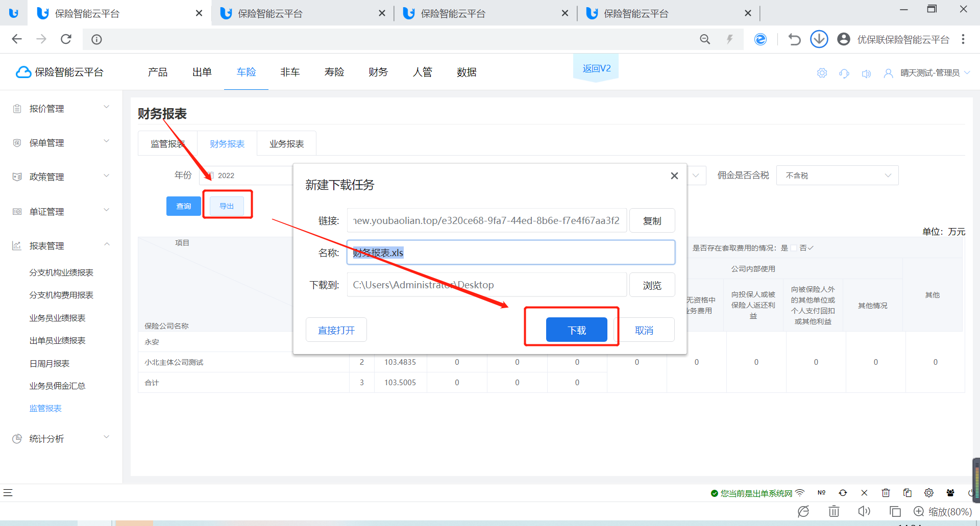The width and height of the screenshot is (980, 526).
Task: Click the 查询 query button
Action: [184, 206]
